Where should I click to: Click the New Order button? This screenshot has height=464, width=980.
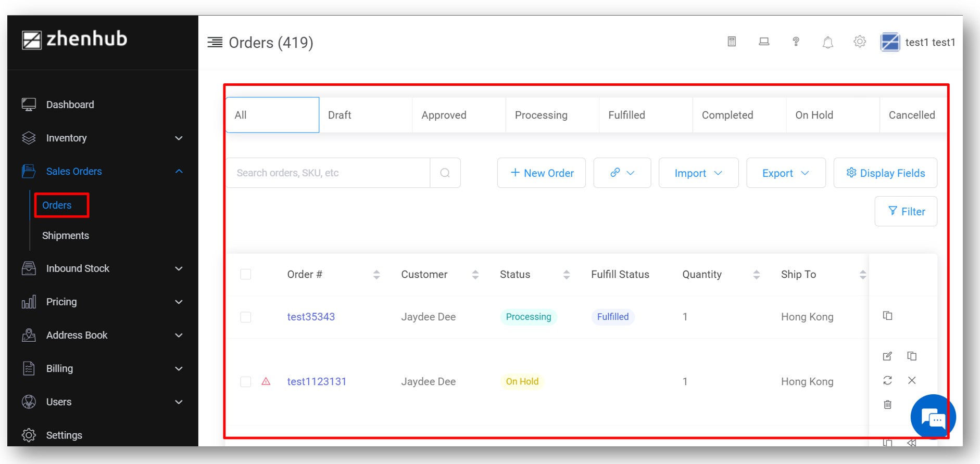pos(542,173)
